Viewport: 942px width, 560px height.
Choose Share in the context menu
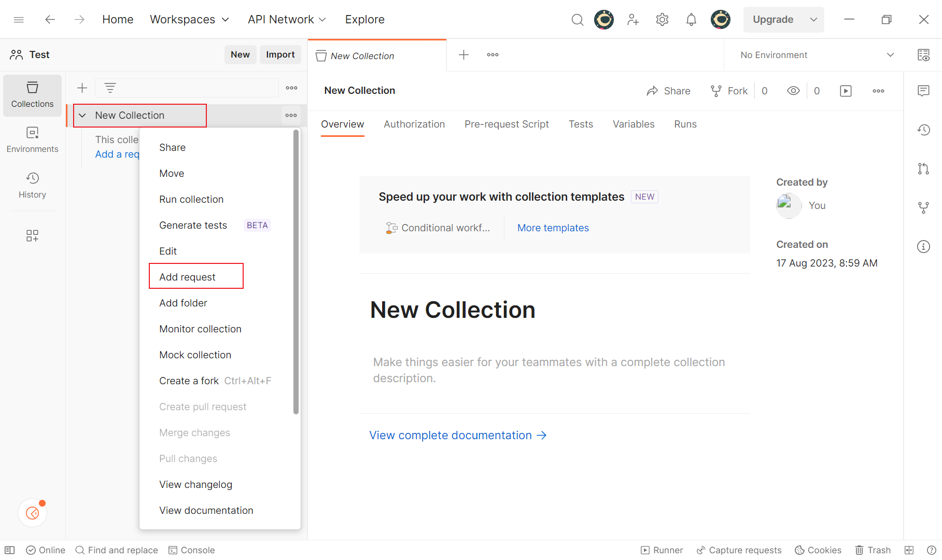coord(172,147)
